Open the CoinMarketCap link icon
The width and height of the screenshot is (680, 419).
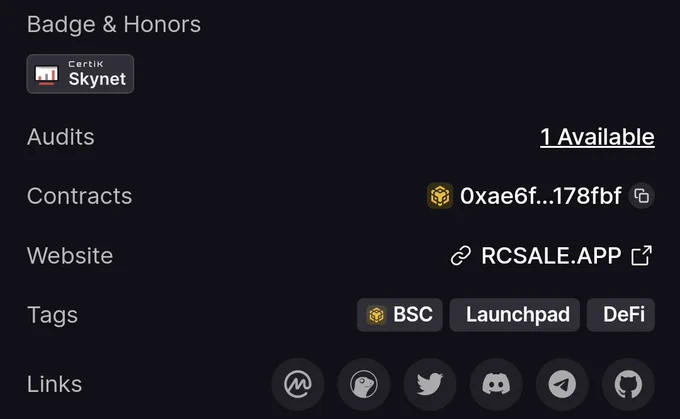coord(298,384)
